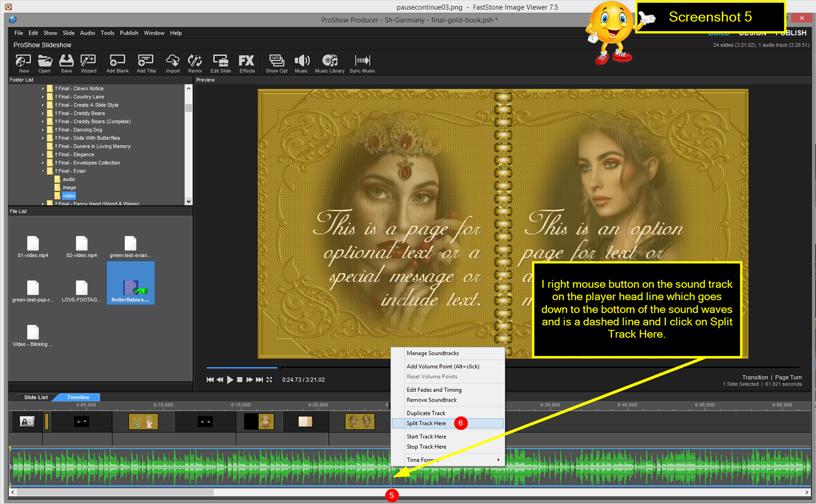Image resolution: width=816 pixels, height=504 pixels.
Task: Expand Final - Dolls With Butterflies folder
Action: pyautogui.click(x=42, y=138)
